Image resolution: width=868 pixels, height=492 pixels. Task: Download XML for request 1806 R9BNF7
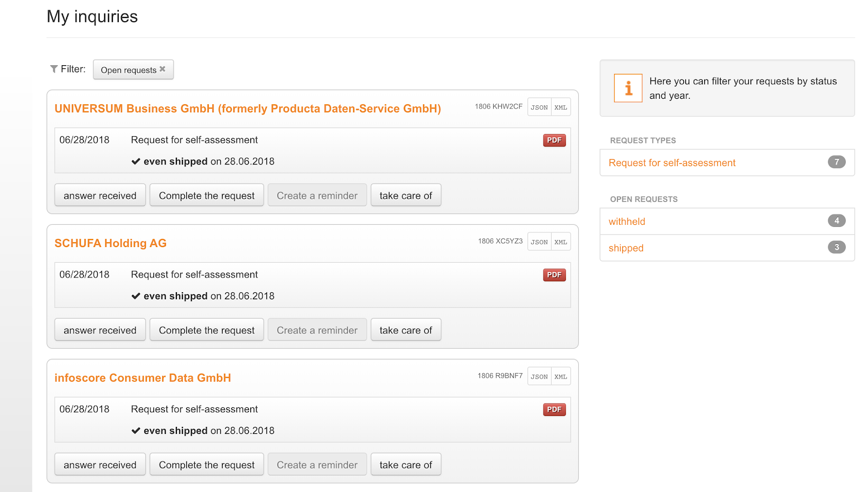tap(561, 376)
